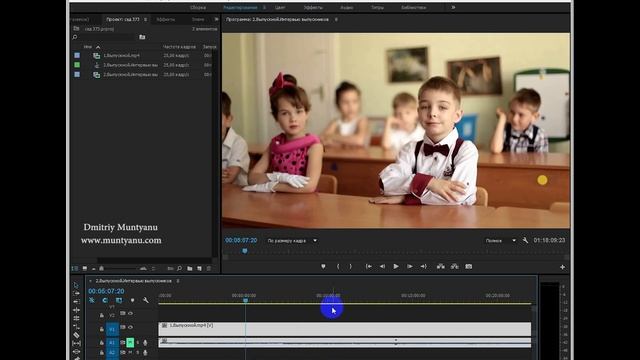This screenshot has width=640, height=360.
Task: Switch to the Editing workspace tab
Action: pos(240,7)
